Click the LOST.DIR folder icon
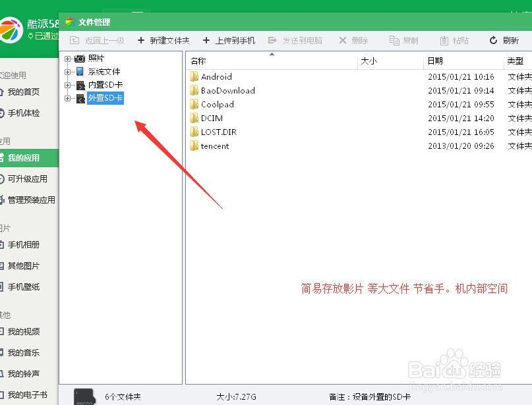 (194, 132)
